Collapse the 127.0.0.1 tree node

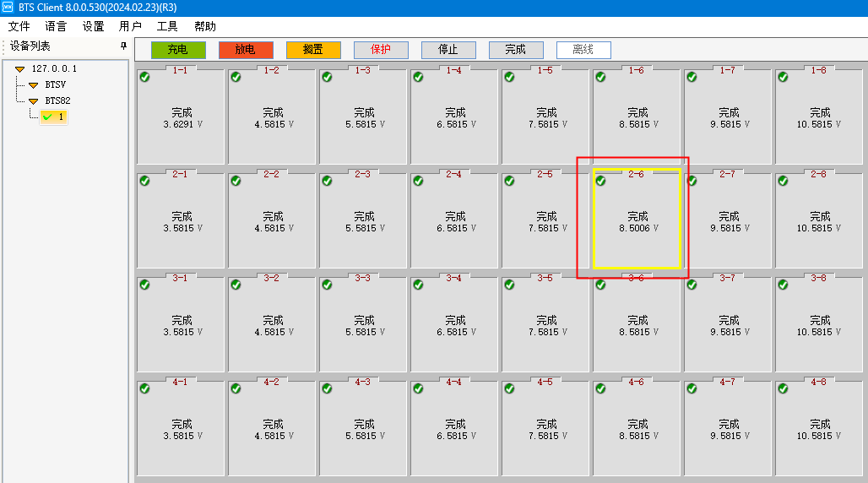(x=19, y=69)
